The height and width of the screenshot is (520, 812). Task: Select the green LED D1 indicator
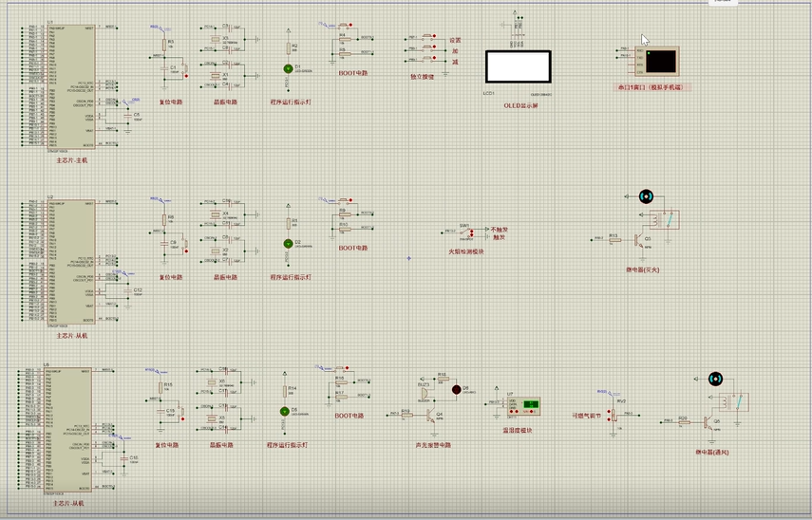(287, 68)
